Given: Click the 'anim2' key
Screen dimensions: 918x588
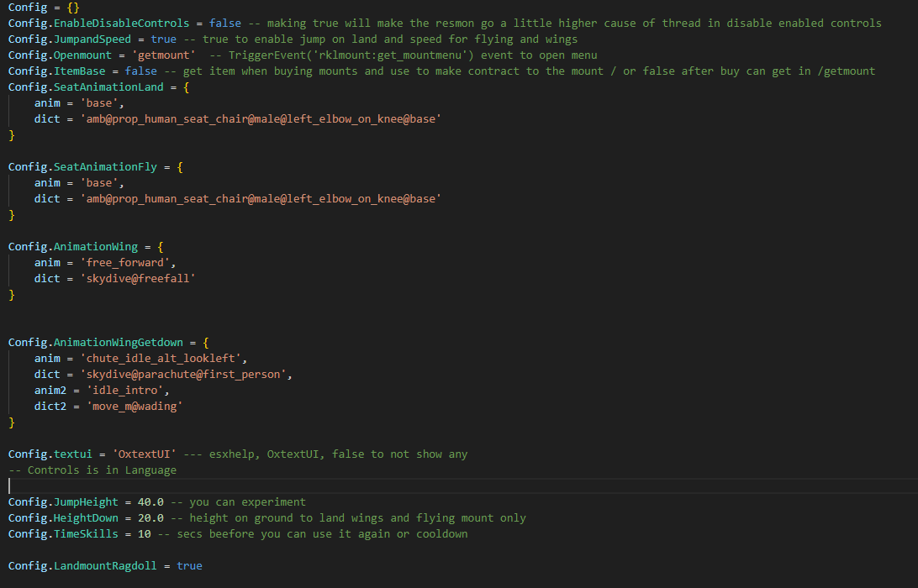Looking at the screenshot, I should tap(50, 391).
